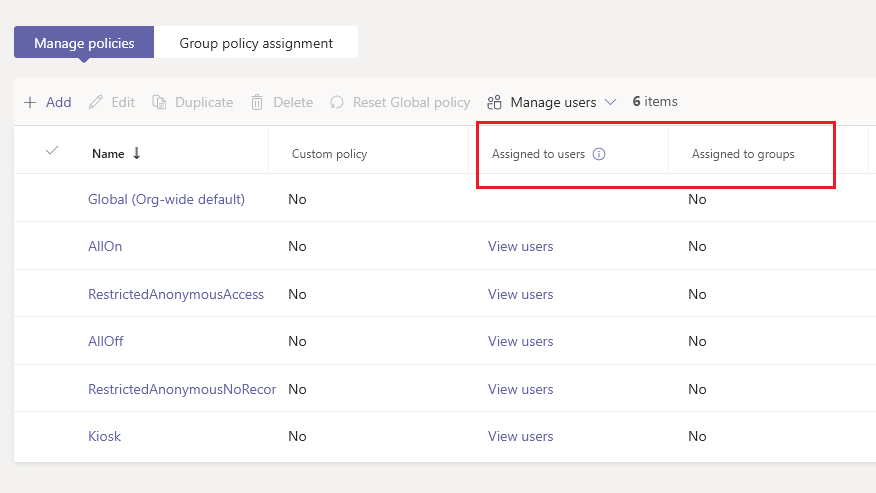View users for Kiosk policy
The height and width of the screenshot is (493, 876).
(521, 436)
